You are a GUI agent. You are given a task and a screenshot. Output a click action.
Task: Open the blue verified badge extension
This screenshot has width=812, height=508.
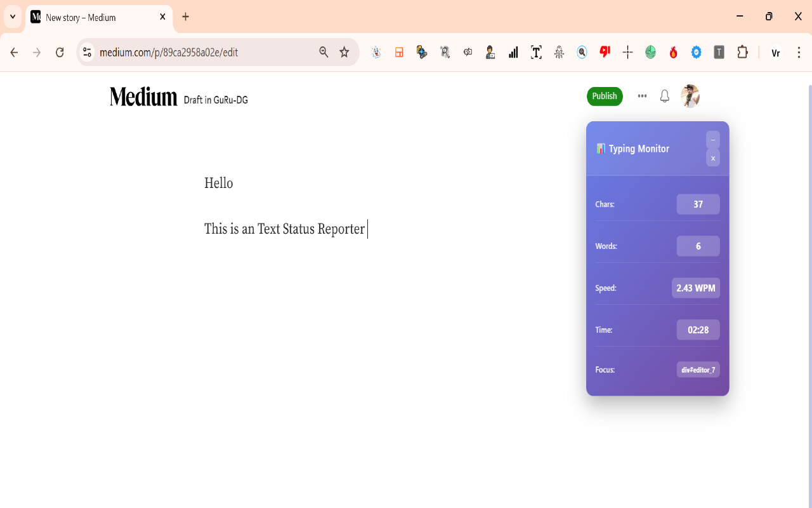[x=696, y=53]
